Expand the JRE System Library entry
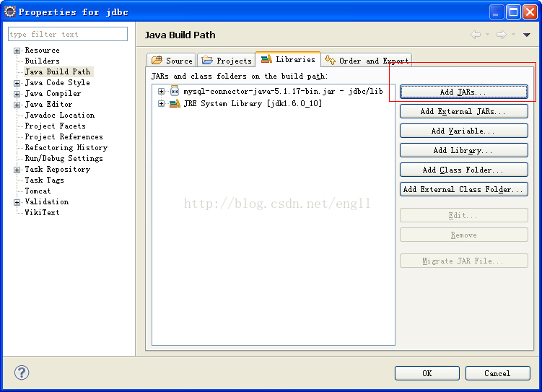The height and width of the screenshot is (392, 542). (161, 103)
